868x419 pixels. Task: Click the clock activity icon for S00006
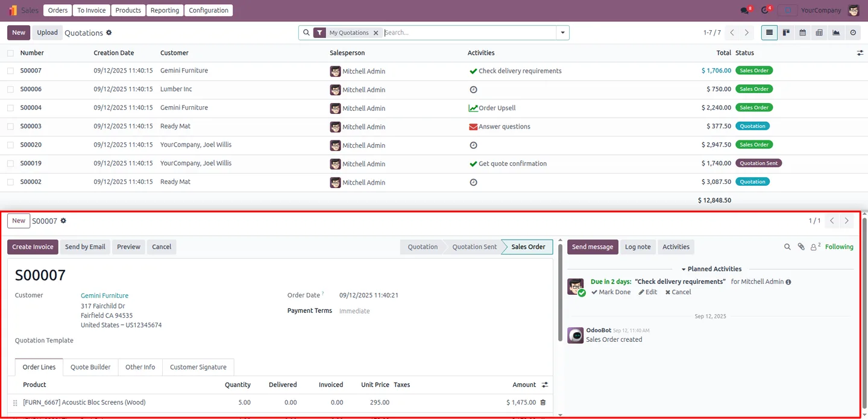tap(473, 89)
